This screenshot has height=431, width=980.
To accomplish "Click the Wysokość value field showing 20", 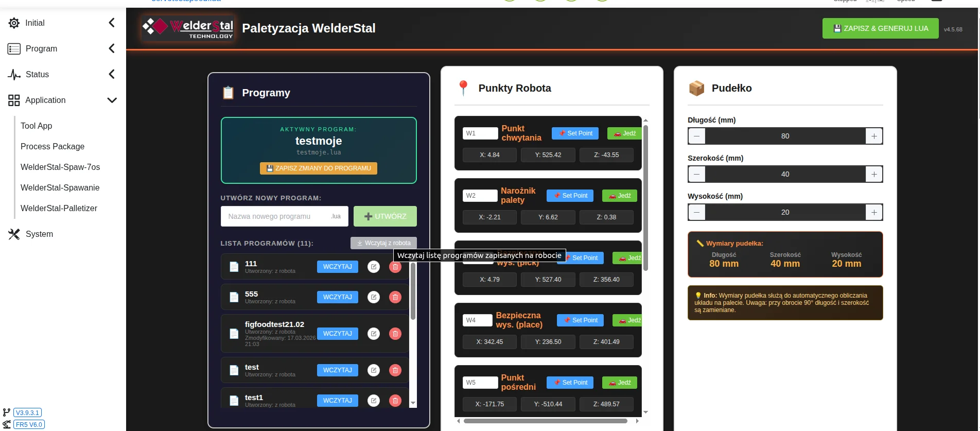I will (785, 212).
